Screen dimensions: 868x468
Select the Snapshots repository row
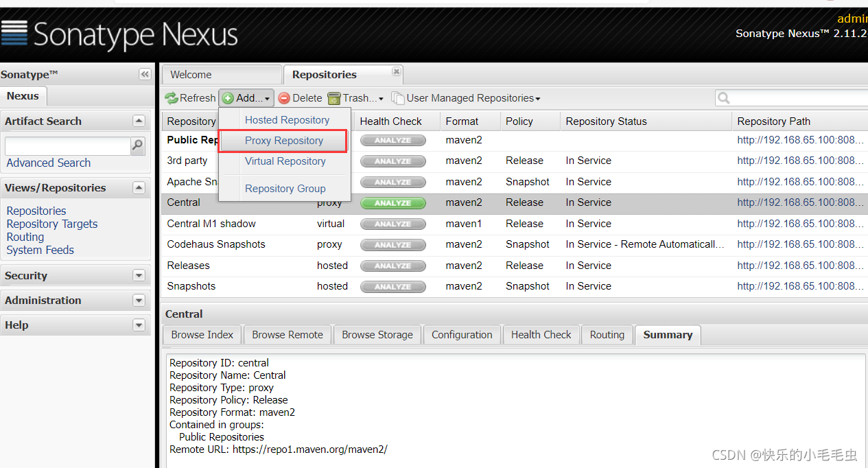(515, 286)
